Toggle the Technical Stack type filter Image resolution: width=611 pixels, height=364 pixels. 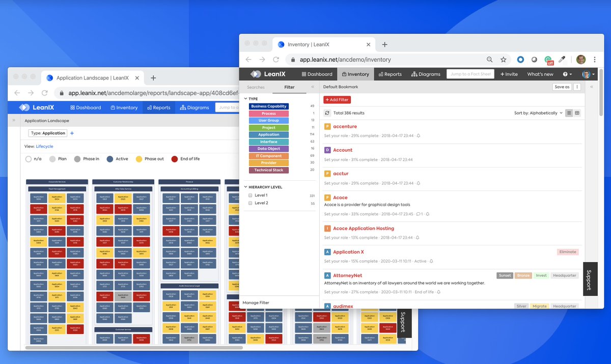coord(269,170)
